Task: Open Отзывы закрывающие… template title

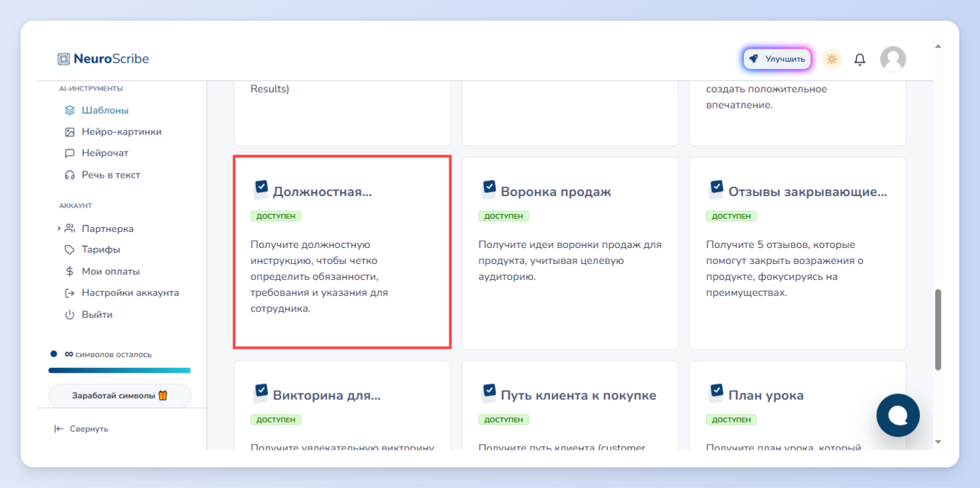Action: (x=808, y=192)
